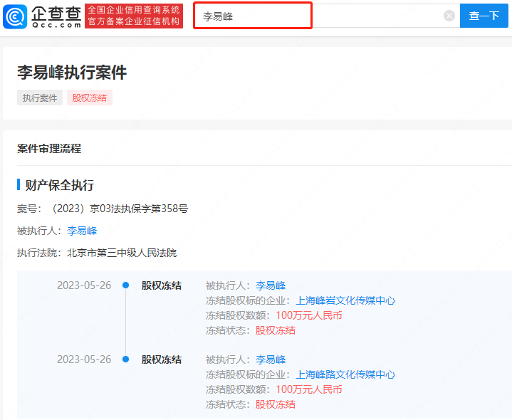Click 100万元人民币 amount for 上海峰路文化传媒中心
This screenshot has height=420, width=512.
pyautogui.click(x=309, y=389)
